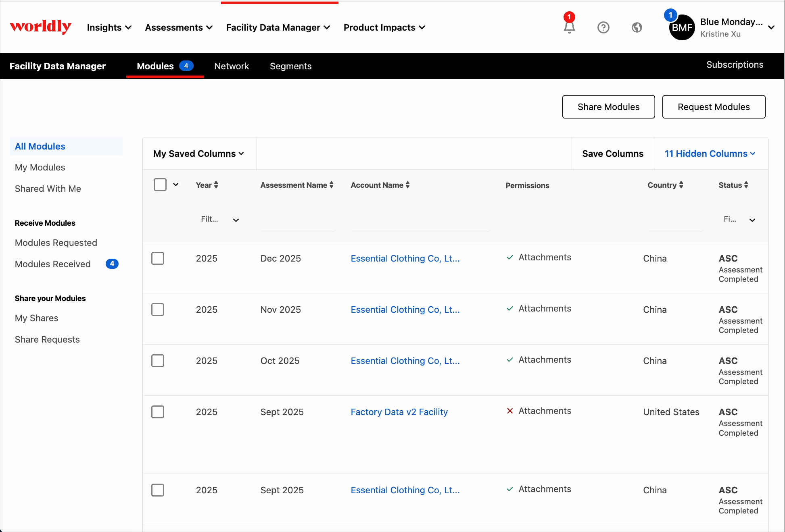This screenshot has width=785, height=532.
Task: Toggle the select-all header checkbox
Action: tap(160, 185)
